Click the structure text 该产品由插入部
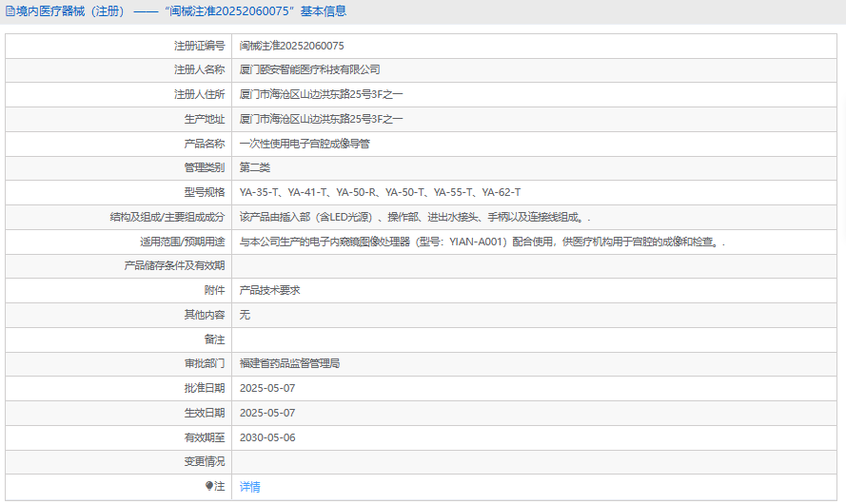 click(414, 217)
